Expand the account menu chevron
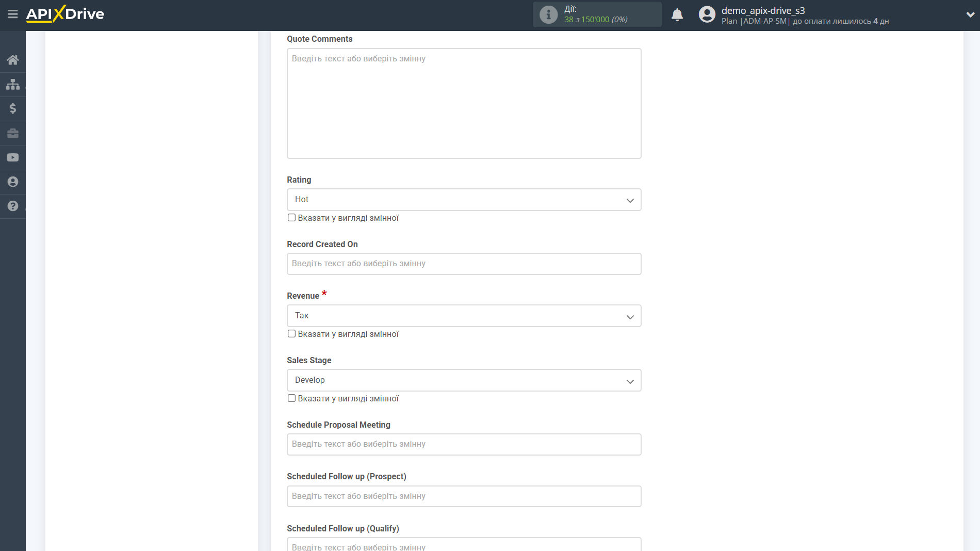Screen dimensions: 980x551 (x=970, y=14)
